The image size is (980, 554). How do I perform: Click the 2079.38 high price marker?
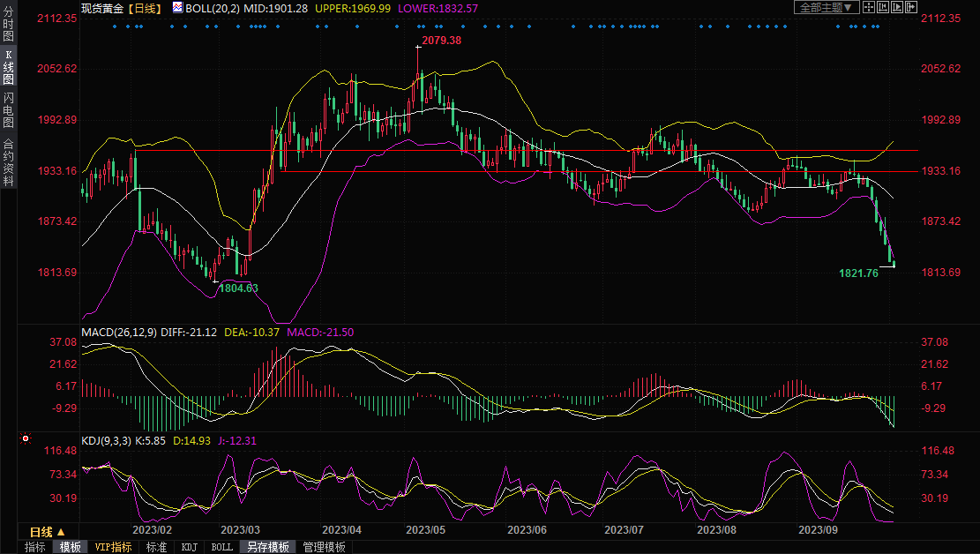click(441, 41)
